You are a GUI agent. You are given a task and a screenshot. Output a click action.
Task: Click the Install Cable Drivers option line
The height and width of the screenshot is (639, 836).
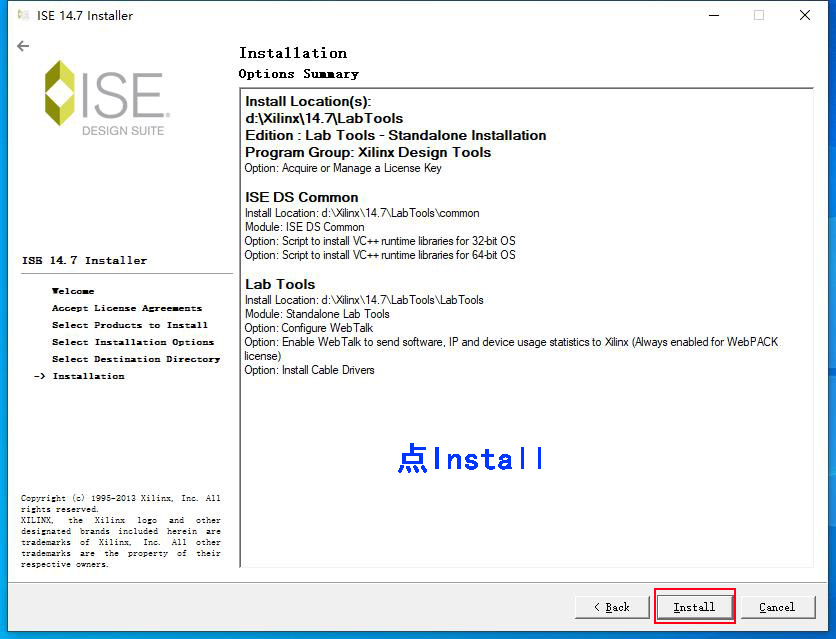click(310, 370)
